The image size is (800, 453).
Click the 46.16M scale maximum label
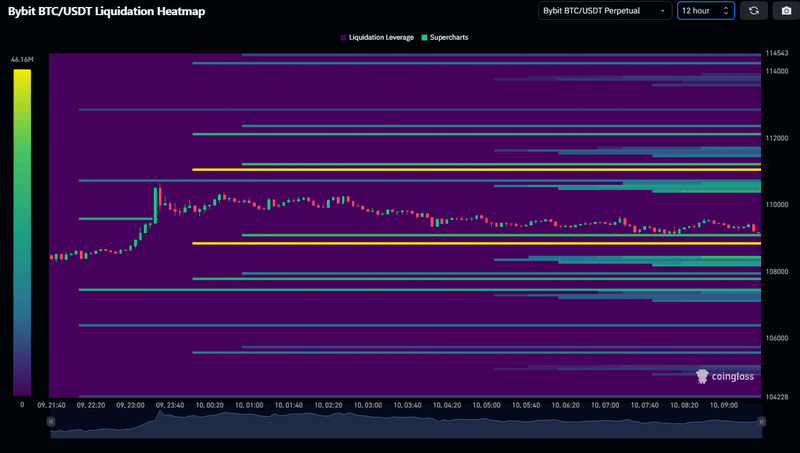coord(22,60)
